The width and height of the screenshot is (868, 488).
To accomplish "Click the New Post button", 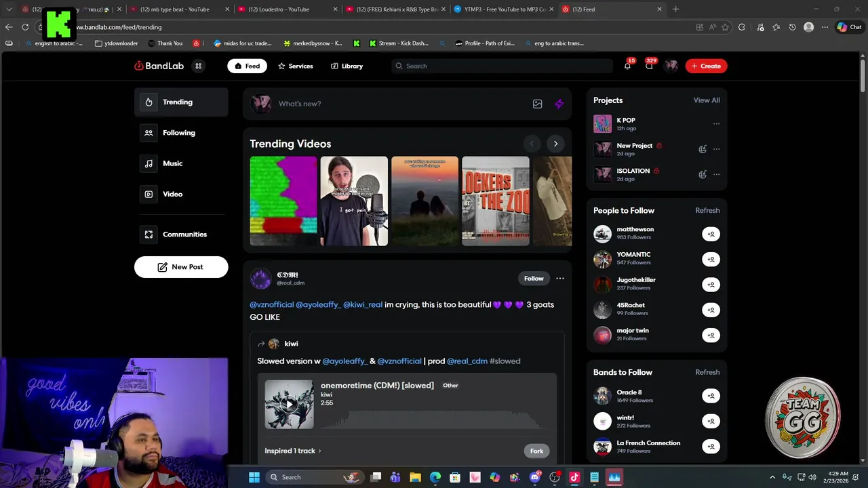I will coord(181,267).
